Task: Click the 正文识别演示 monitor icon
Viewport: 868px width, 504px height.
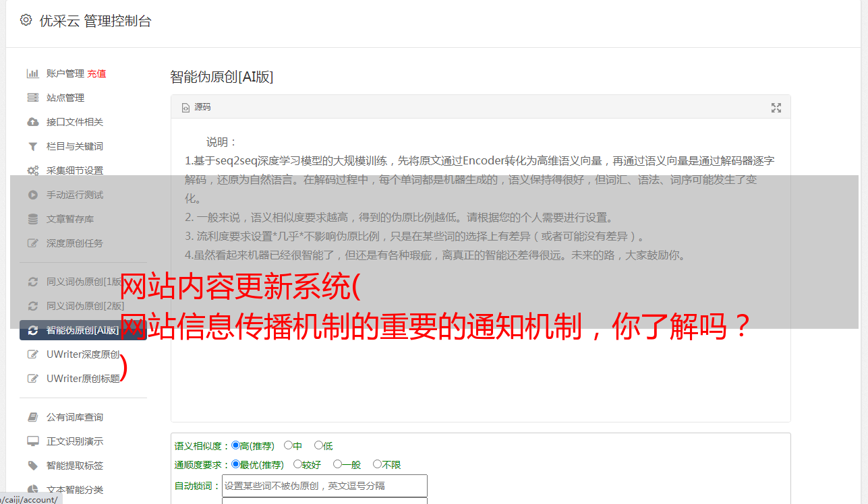Action: (32, 441)
